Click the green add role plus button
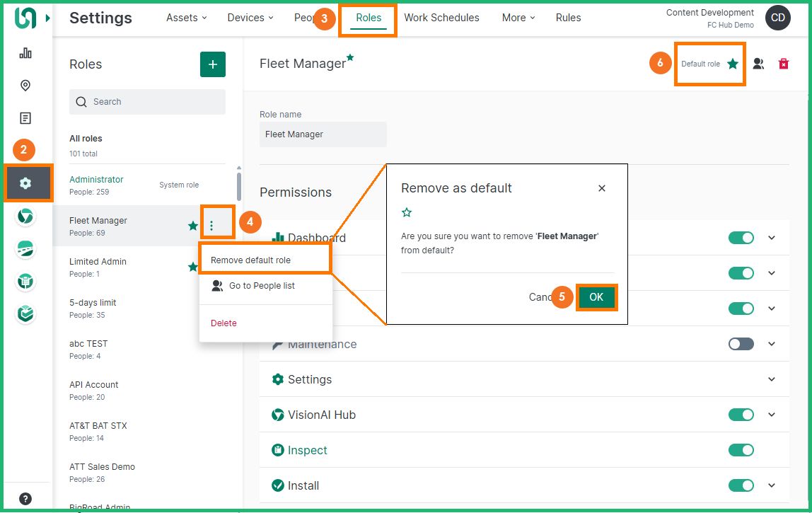This screenshot has height=513, width=812. 213,64
